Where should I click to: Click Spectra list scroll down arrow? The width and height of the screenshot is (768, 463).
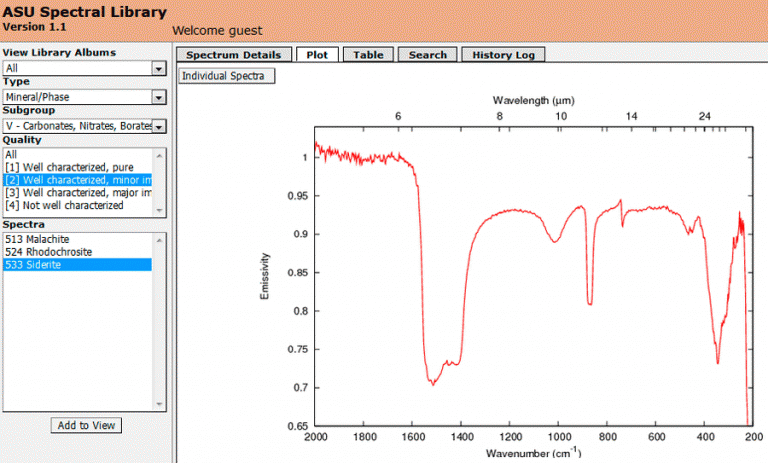(x=159, y=404)
